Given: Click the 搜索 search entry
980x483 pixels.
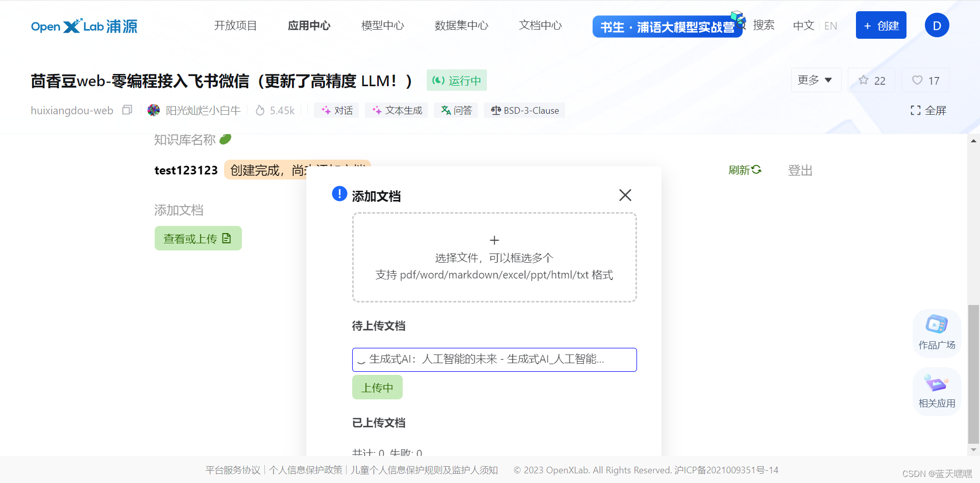Looking at the screenshot, I should (764, 26).
